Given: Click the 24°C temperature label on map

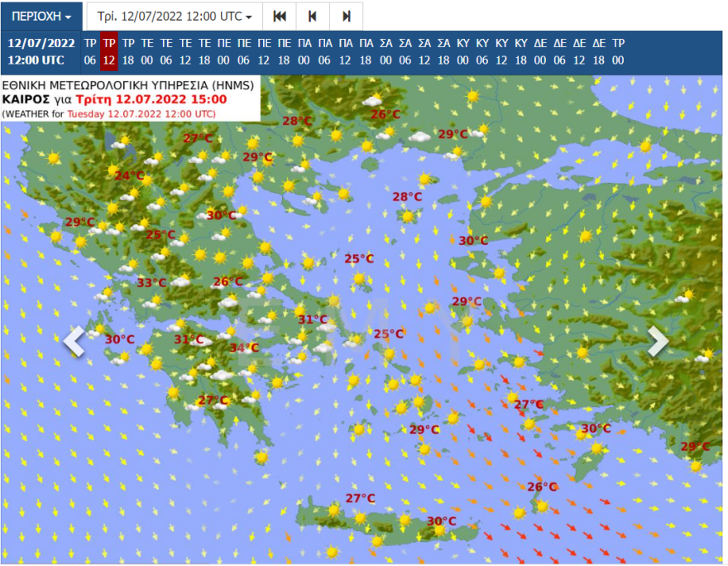Looking at the screenshot, I should [128, 175].
